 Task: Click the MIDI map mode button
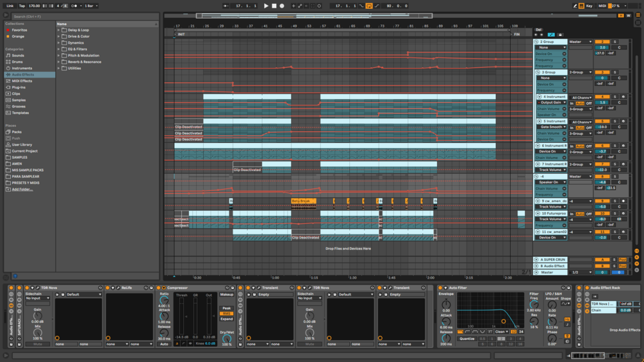[602, 6]
